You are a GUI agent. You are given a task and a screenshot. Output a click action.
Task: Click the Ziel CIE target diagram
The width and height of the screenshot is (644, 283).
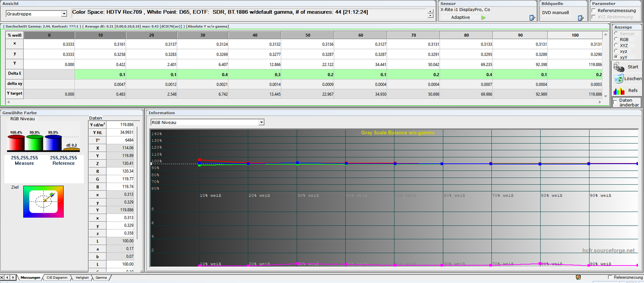43,201
